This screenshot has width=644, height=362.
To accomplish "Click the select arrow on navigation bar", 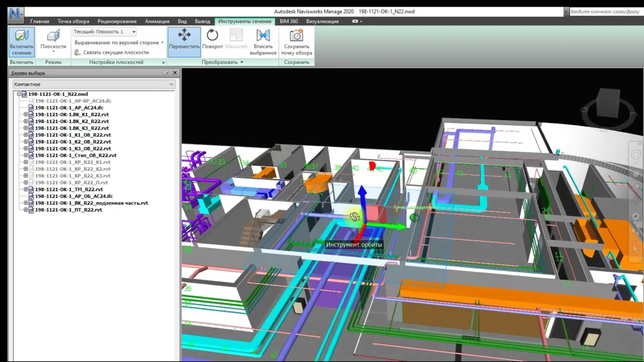I will coord(636,248).
